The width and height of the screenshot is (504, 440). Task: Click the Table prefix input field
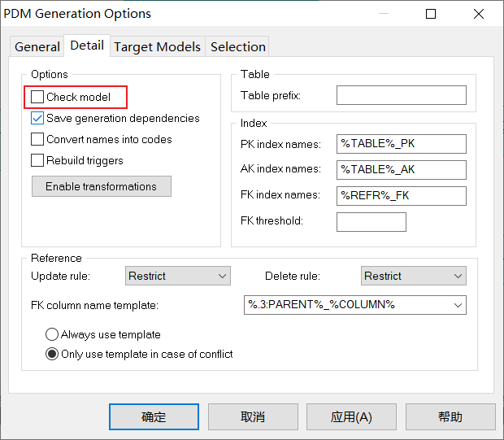(401, 96)
